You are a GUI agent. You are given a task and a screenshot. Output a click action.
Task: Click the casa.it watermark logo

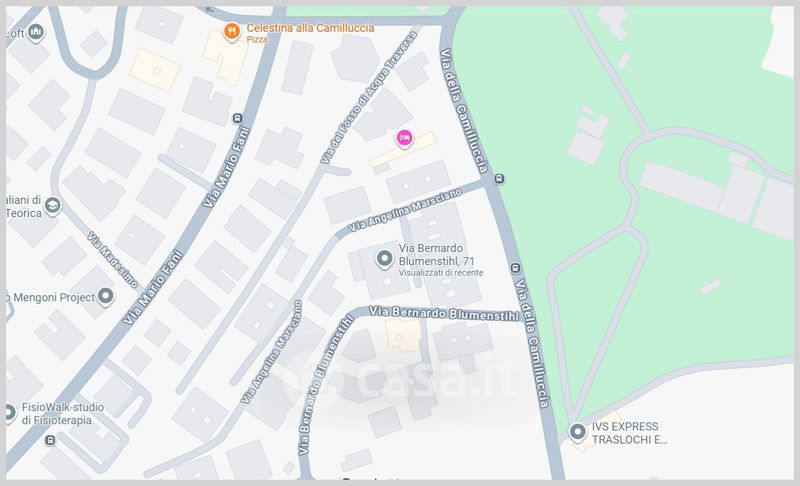pyautogui.click(x=398, y=378)
